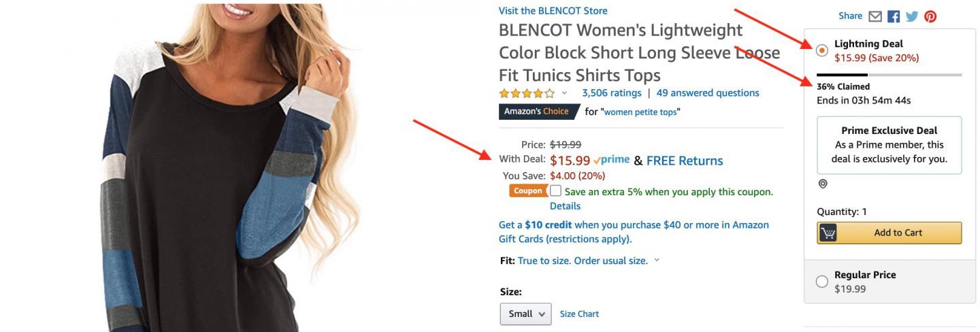This screenshot has width=980, height=332.
Task: Open the 3,506 ratings link
Action: tap(611, 93)
